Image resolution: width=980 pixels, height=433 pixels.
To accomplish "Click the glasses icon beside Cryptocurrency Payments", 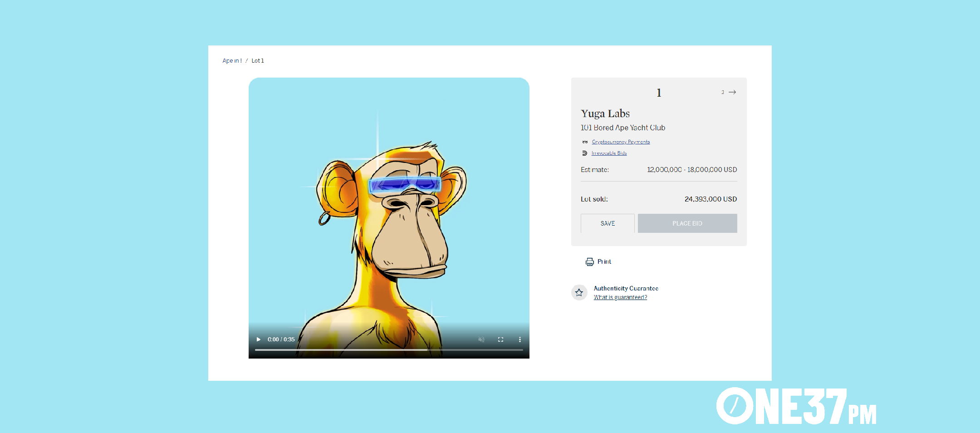I will pyautogui.click(x=585, y=142).
